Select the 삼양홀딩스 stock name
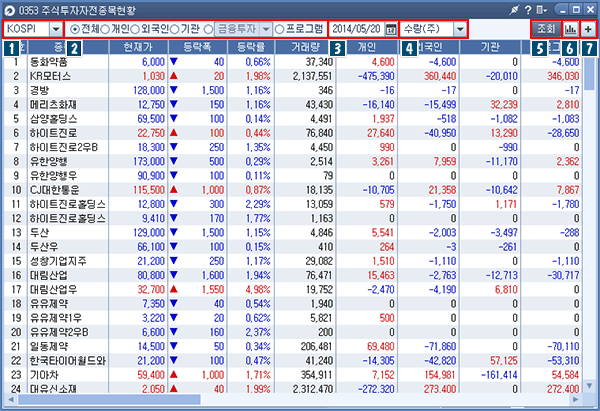This screenshot has width=600, height=411. tap(53, 119)
